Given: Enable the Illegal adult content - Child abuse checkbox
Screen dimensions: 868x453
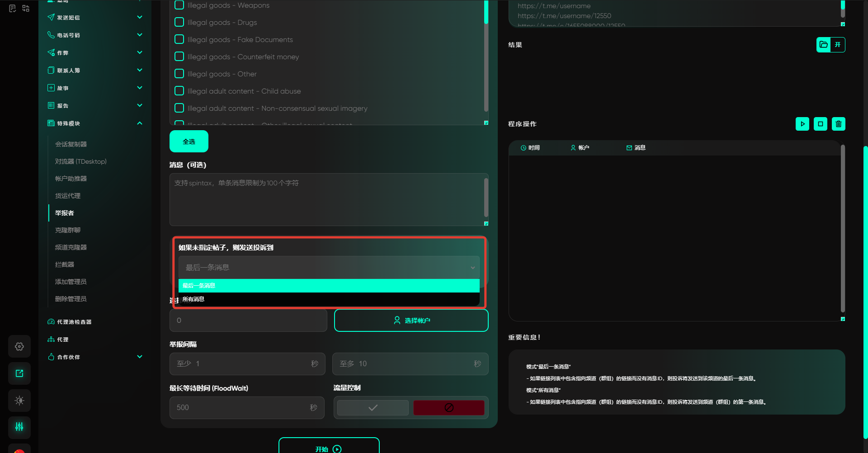Looking at the screenshot, I should tap(179, 91).
